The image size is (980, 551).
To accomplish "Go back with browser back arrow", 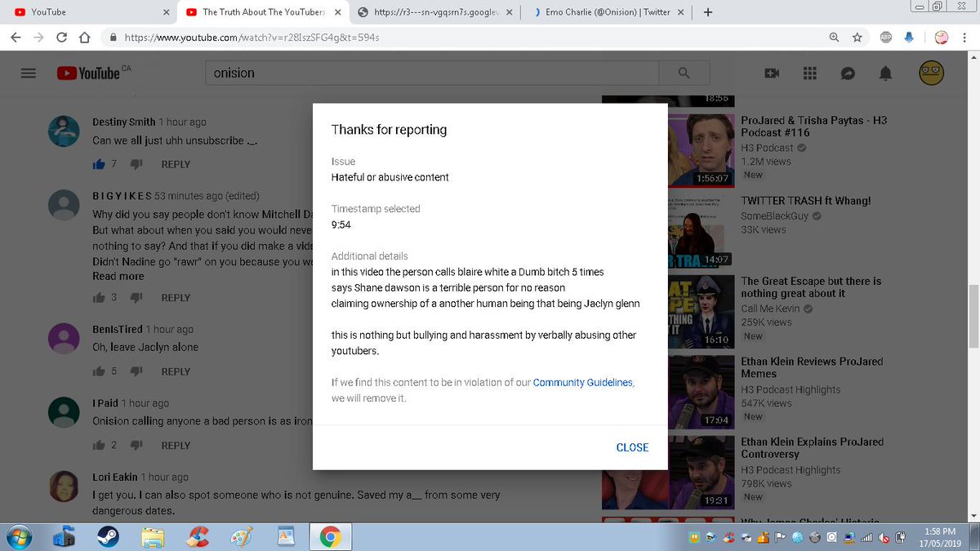I will (x=16, y=38).
